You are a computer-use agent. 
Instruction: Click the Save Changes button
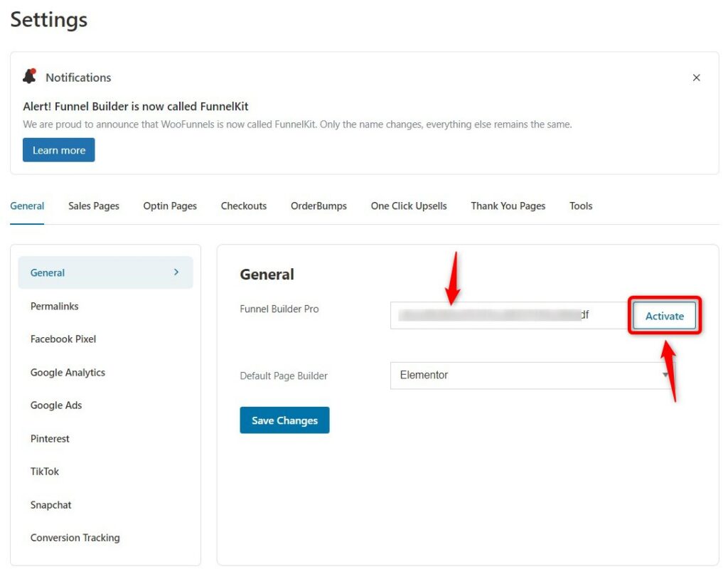tap(284, 420)
